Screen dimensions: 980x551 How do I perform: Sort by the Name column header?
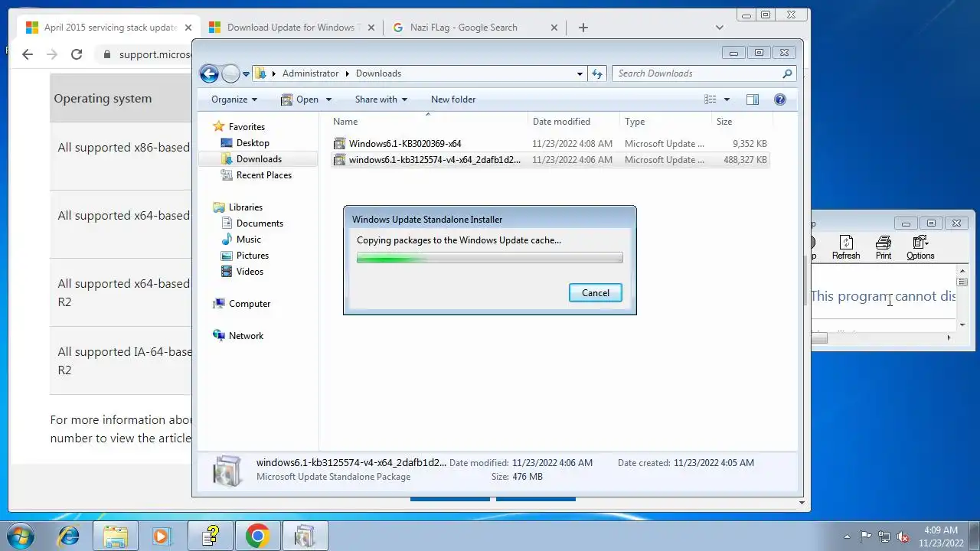coord(429,122)
